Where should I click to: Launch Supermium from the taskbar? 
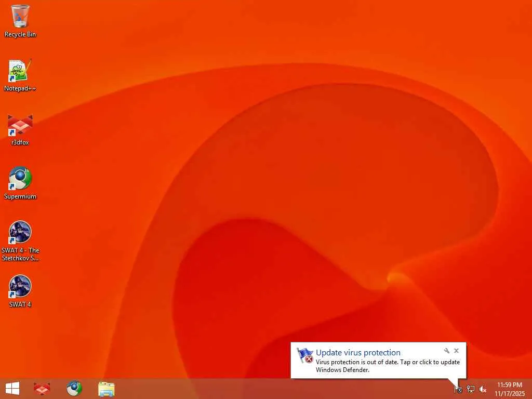(74, 389)
